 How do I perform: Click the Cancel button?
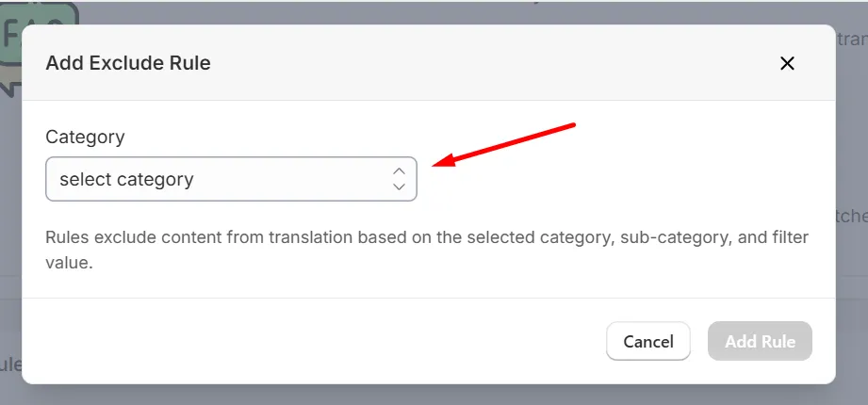pos(648,341)
